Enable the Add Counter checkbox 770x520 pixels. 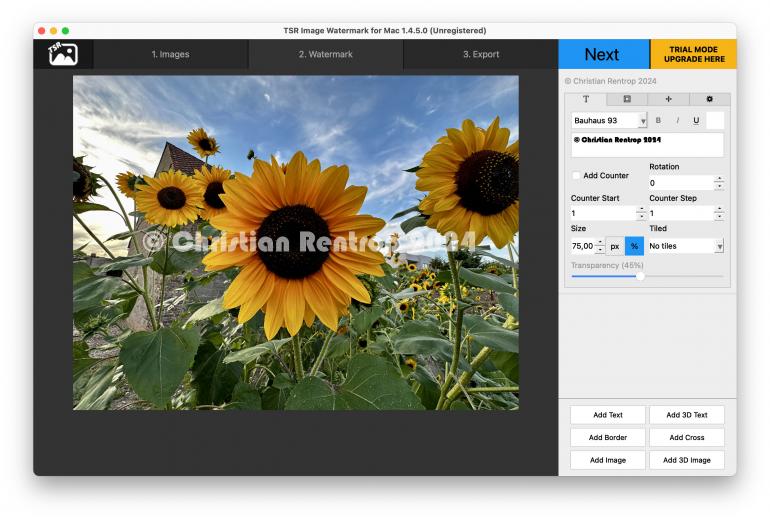[576, 175]
